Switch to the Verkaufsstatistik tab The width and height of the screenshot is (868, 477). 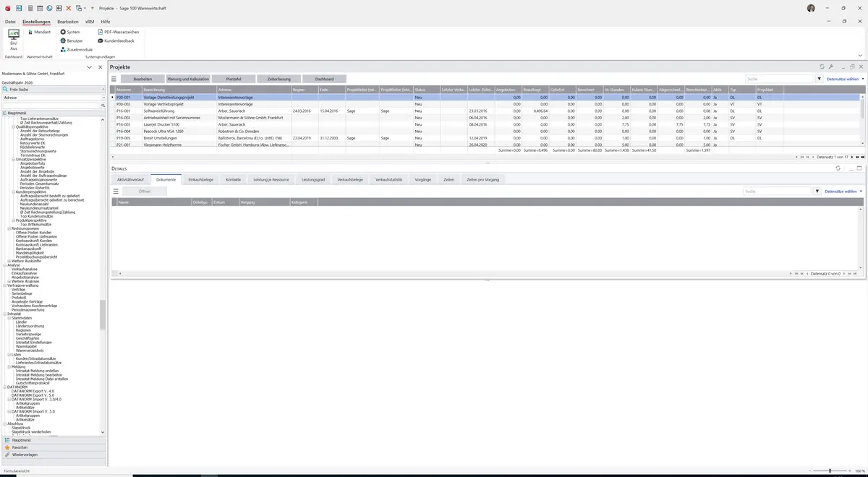tap(388, 179)
